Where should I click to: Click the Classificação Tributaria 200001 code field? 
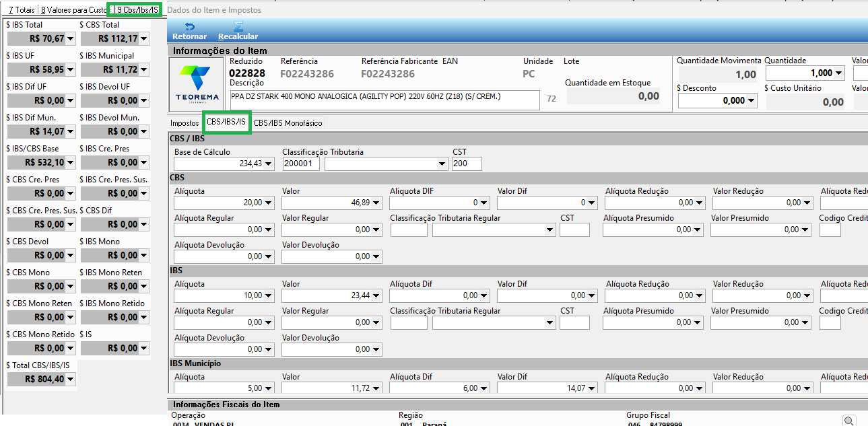coord(301,164)
